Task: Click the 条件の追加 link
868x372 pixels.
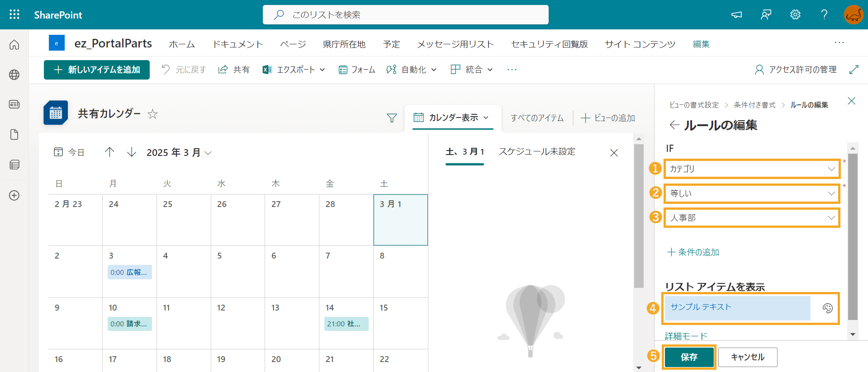Action: pos(693,252)
